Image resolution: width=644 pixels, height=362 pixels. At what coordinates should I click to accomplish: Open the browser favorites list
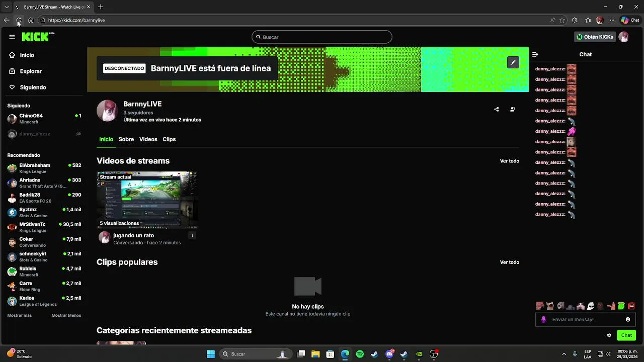pyautogui.click(x=588, y=20)
